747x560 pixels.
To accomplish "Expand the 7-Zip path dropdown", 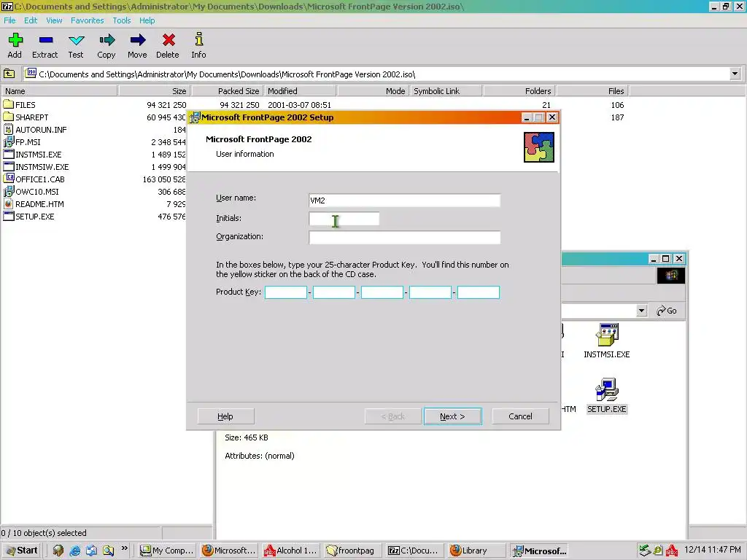I will click(735, 74).
